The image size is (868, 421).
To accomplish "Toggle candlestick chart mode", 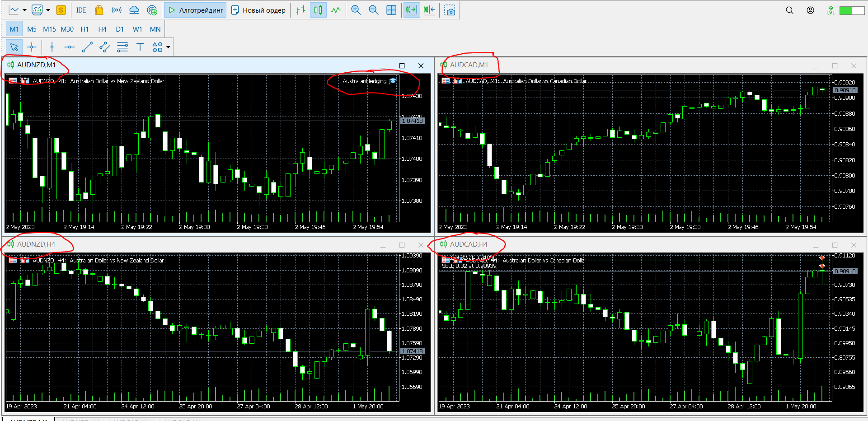I will click(x=318, y=10).
